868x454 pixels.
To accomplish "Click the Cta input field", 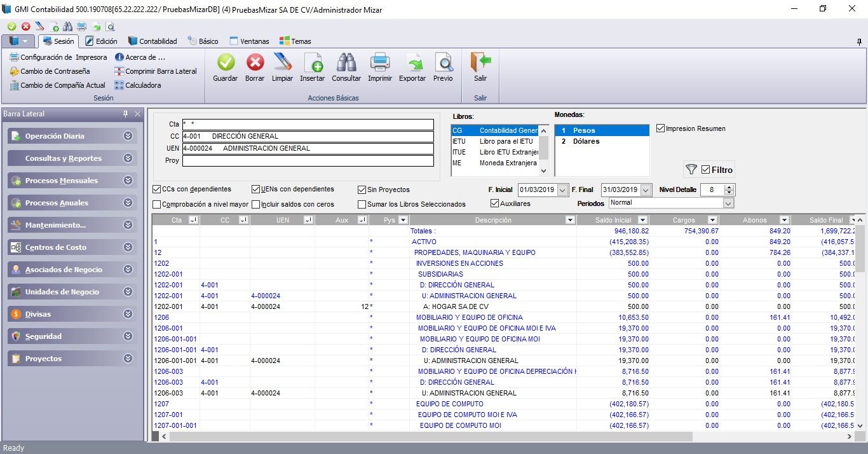I will point(308,124).
